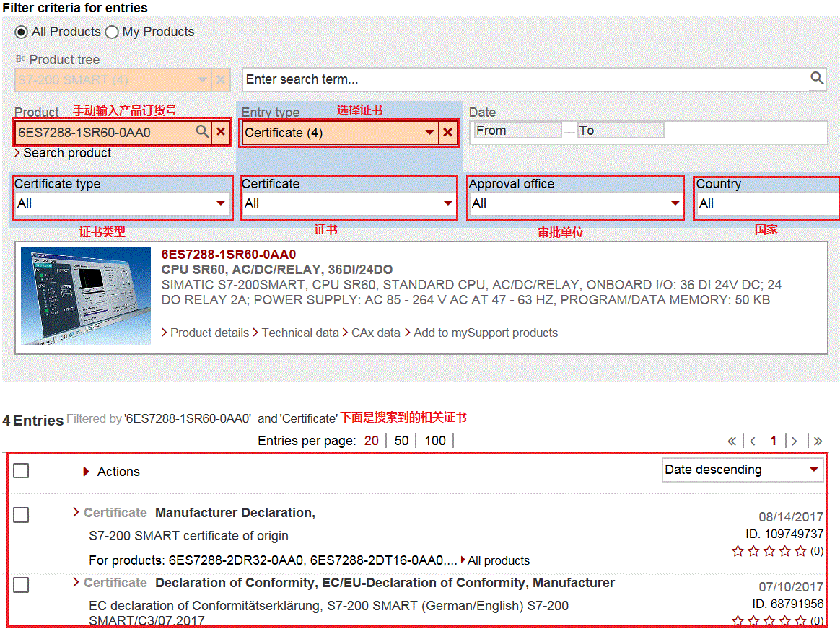The width and height of the screenshot is (840, 634).
Task: Expand the Actions menu
Action: point(111,472)
